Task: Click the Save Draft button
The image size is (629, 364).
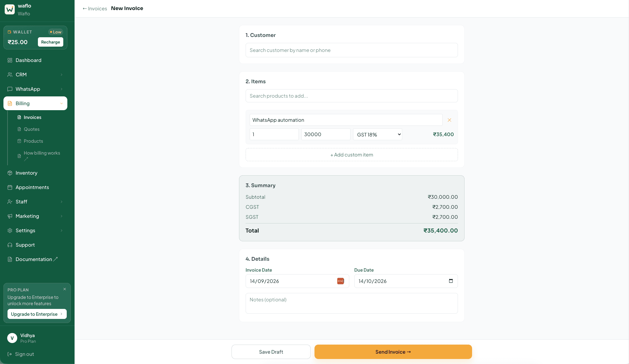Action: (x=271, y=352)
